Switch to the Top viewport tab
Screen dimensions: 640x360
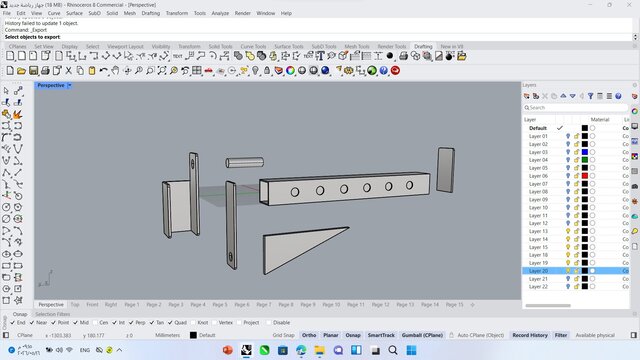(75, 304)
